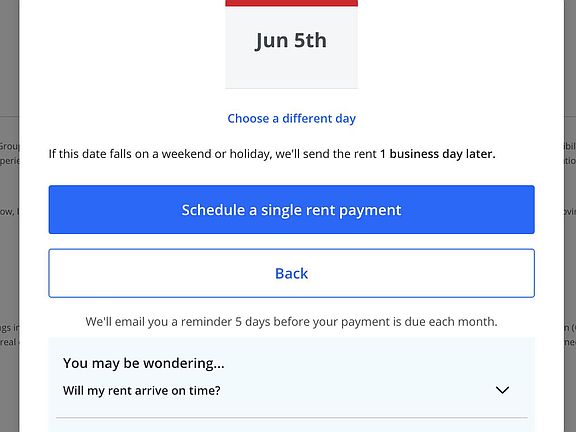This screenshot has height=432, width=576.
Task: Dismiss dialog via dimmed left backdrop
Action: click(x=9, y=220)
